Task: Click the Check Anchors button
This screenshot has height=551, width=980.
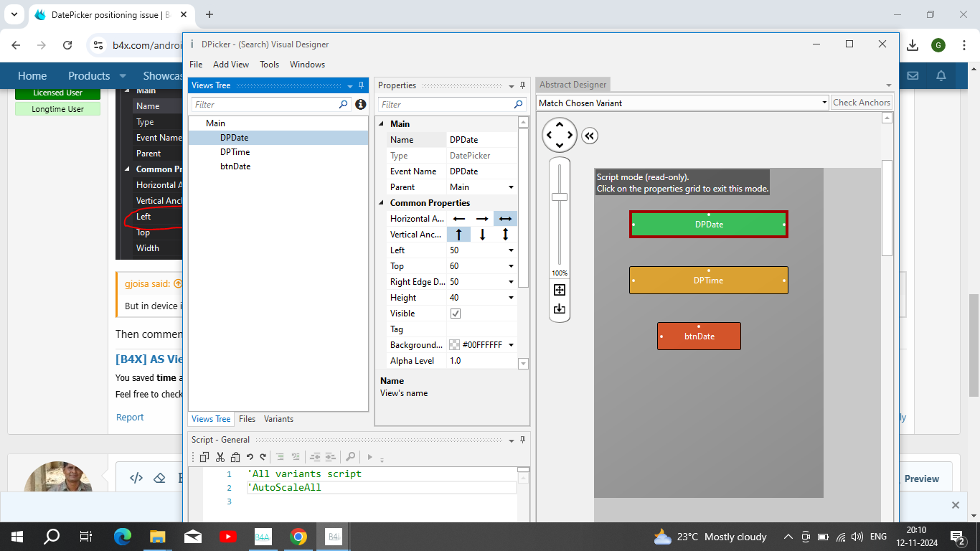Action: click(861, 103)
